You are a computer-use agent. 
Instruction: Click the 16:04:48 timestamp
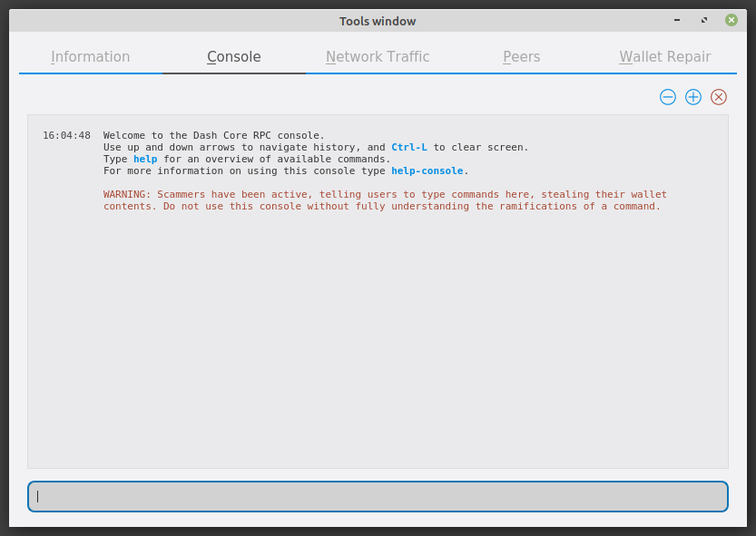(66, 135)
